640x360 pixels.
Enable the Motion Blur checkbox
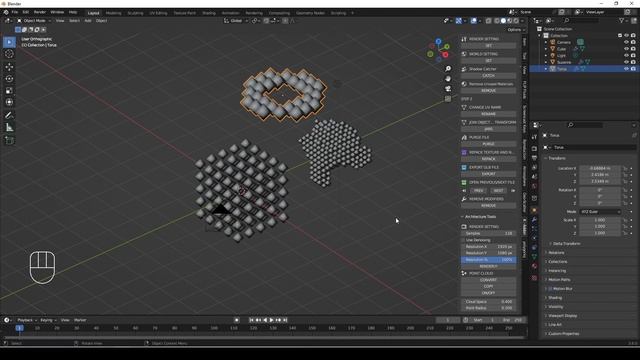pyautogui.click(x=550, y=289)
